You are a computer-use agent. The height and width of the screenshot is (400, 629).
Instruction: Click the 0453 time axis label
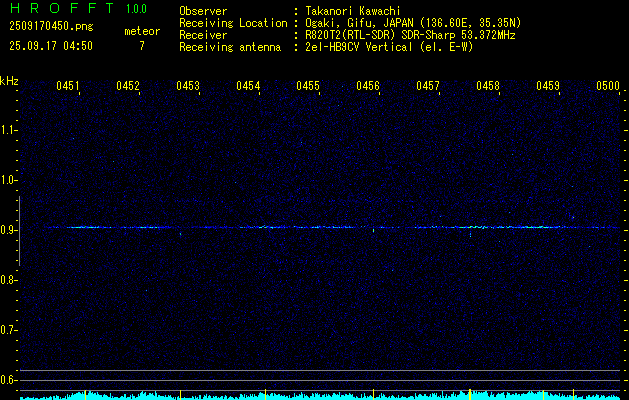coord(188,86)
